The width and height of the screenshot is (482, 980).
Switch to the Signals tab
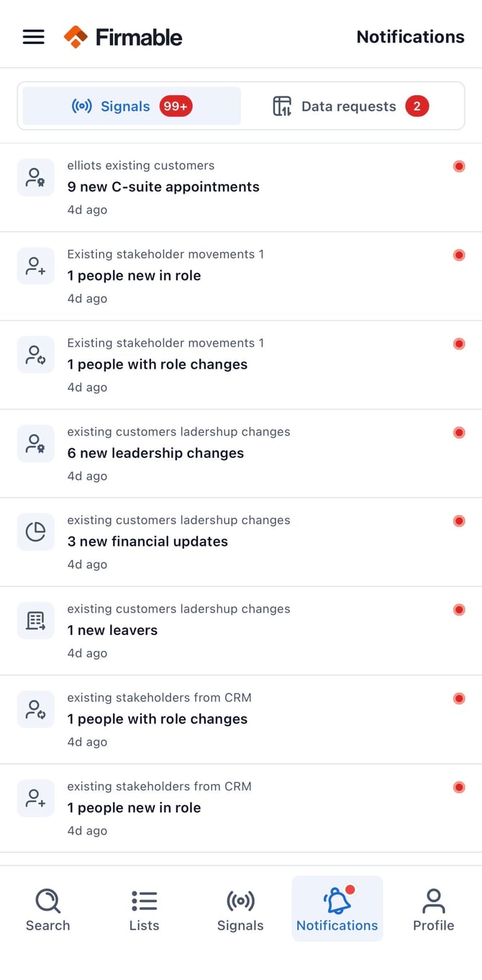click(132, 107)
